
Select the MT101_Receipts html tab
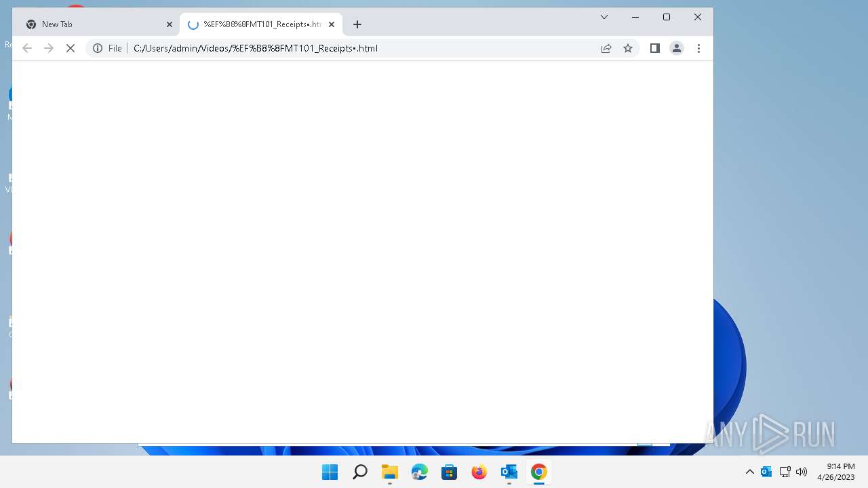coord(261,24)
